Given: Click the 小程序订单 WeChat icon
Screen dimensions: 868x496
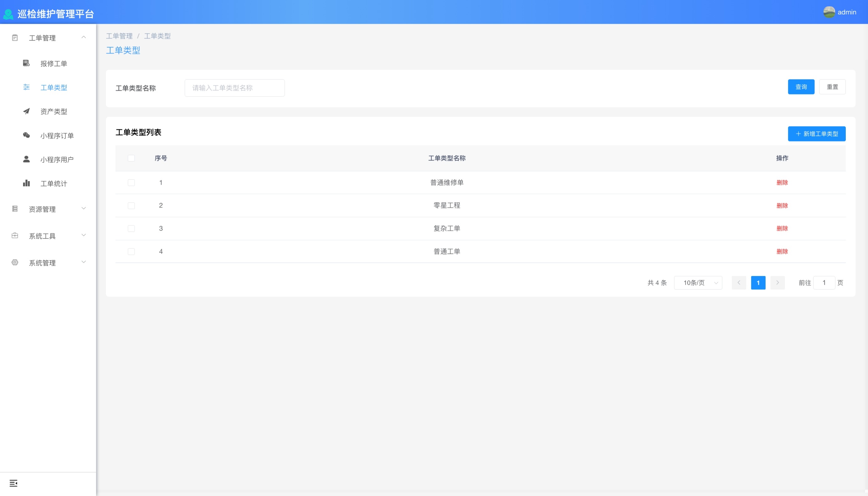Looking at the screenshot, I should coord(26,135).
